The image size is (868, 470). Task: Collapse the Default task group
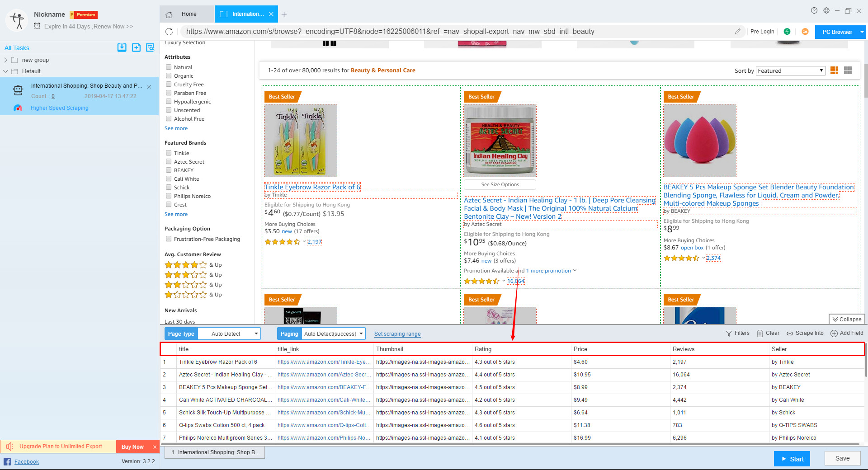point(5,71)
